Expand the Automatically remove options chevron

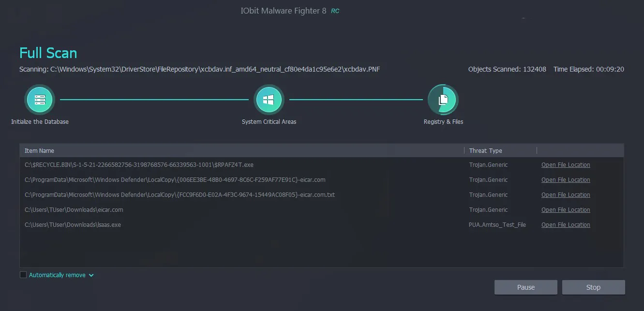pos(91,275)
